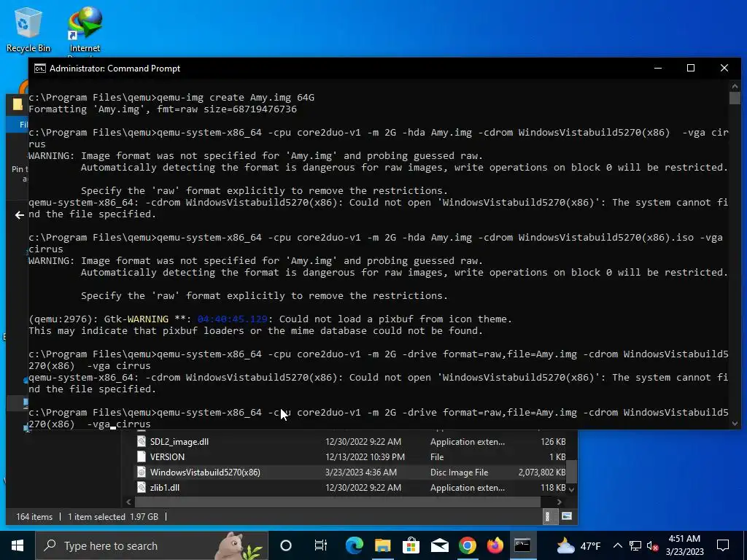Open the Recycle Bin desktop icon

tap(28, 29)
